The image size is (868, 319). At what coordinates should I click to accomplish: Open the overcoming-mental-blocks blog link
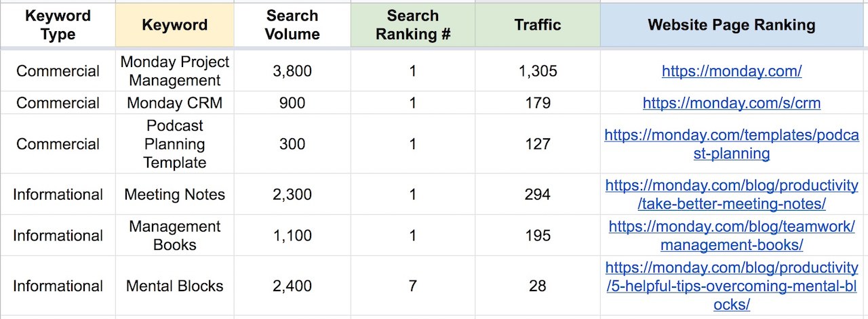pos(732,286)
